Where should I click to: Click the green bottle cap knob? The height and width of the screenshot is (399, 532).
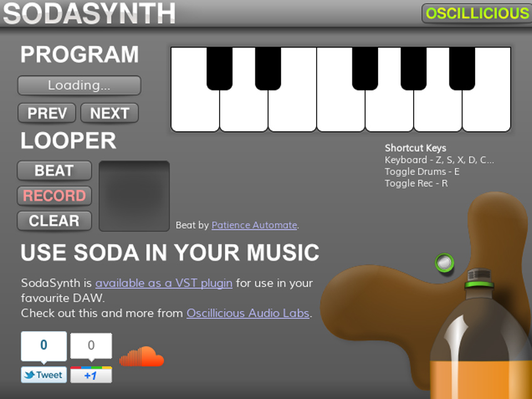[444, 263]
